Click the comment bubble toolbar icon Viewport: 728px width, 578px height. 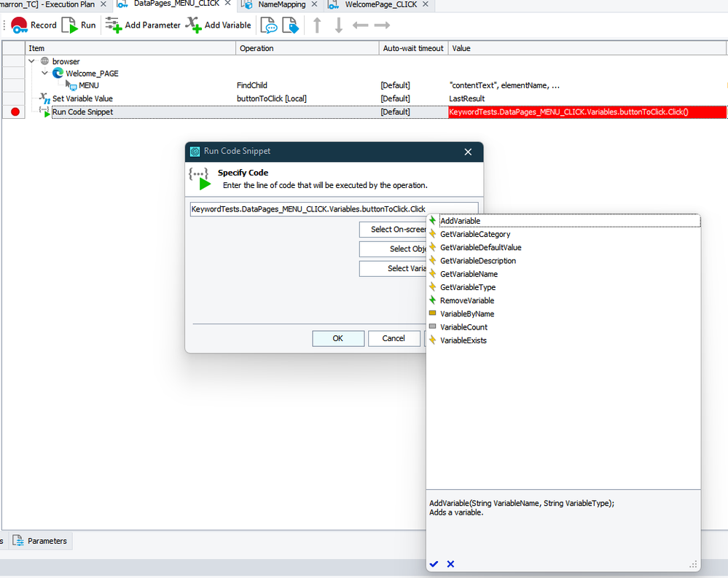pos(269,26)
